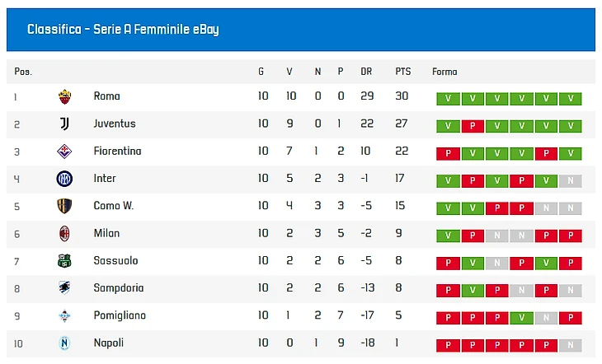Click Pomigliano's green V form badge
The width and height of the screenshot is (602, 364).
[x=521, y=318]
